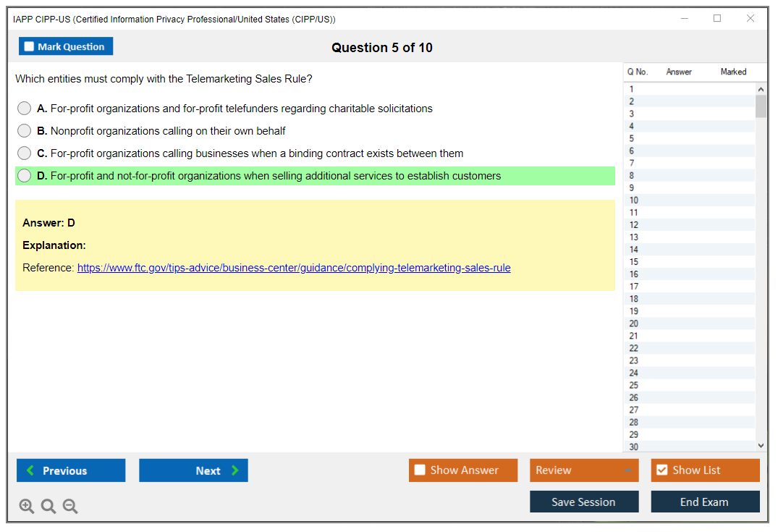This screenshot has height=532, width=778.
Task: Pick highlighted answer D radio button
Action: pyautogui.click(x=25, y=176)
